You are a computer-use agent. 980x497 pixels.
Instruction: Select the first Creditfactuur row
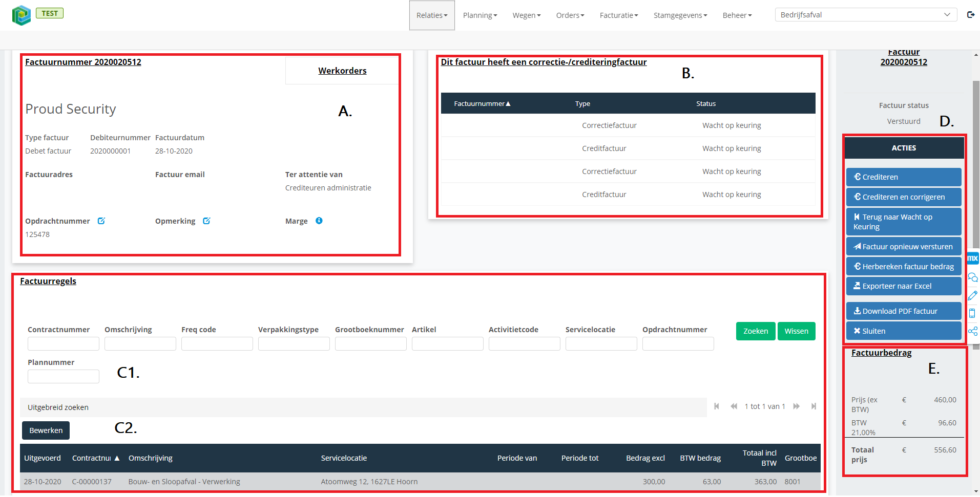(628, 148)
